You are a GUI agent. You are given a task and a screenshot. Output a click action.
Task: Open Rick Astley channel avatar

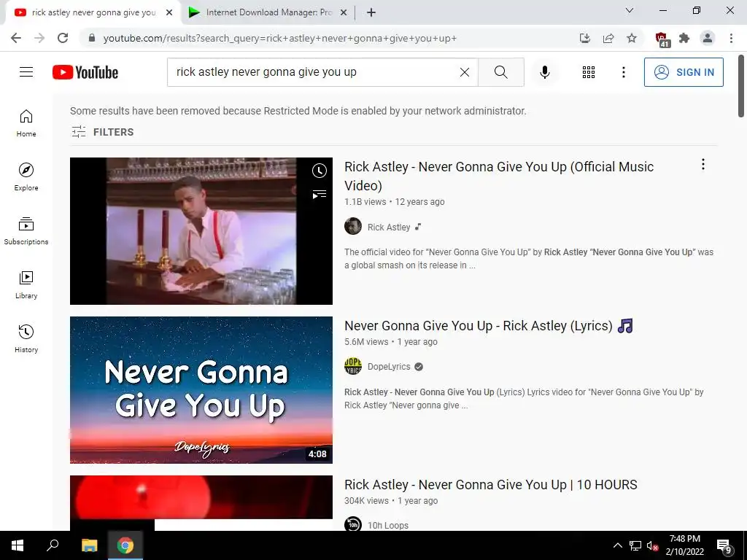[x=353, y=226]
